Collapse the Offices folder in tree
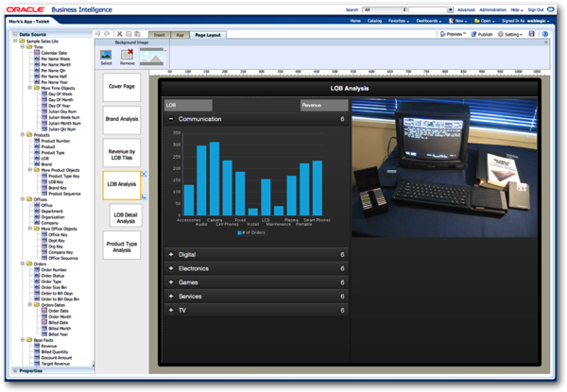The image size is (567, 392). (x=22, y=199)
